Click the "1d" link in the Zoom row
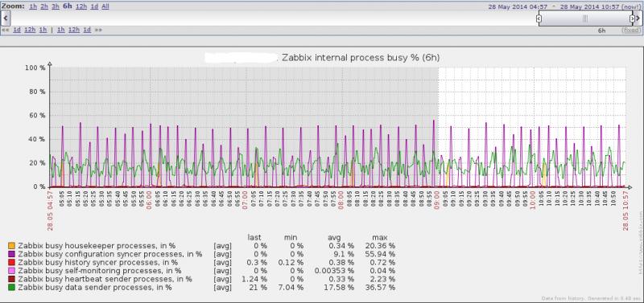This screenshot has height=303, width=644. 94,6
